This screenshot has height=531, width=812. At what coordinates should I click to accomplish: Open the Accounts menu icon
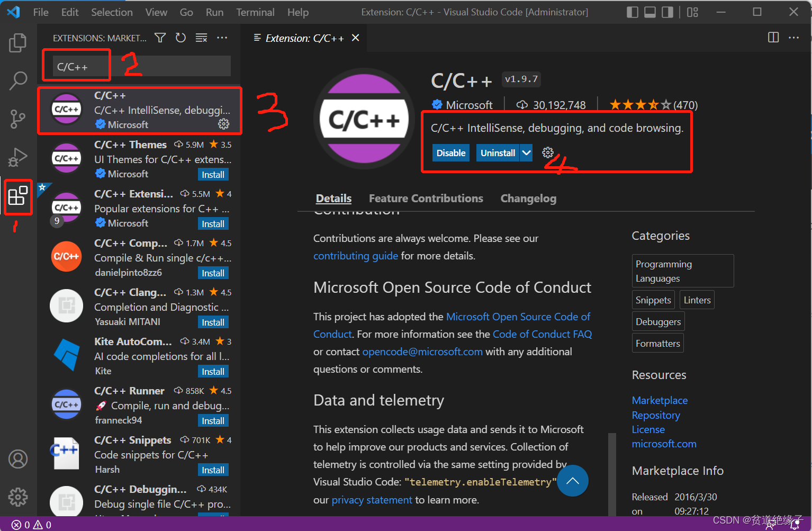(18, 459)
